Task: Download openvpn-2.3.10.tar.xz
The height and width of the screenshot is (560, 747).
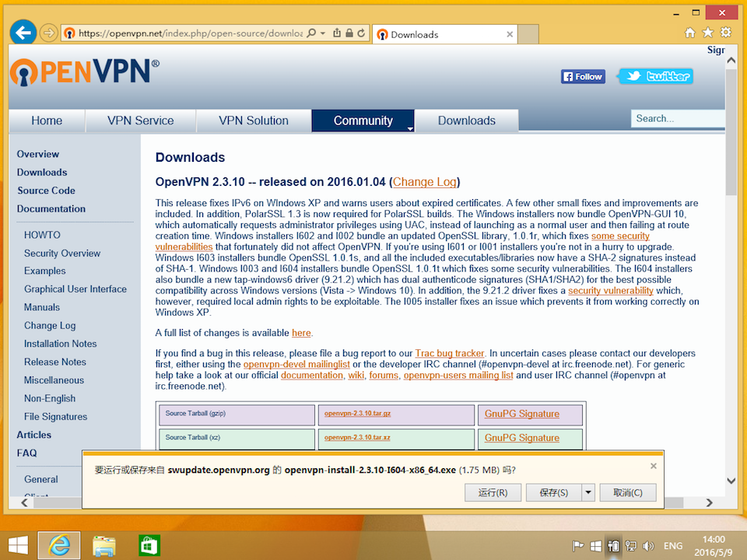Action: (357, 437)
